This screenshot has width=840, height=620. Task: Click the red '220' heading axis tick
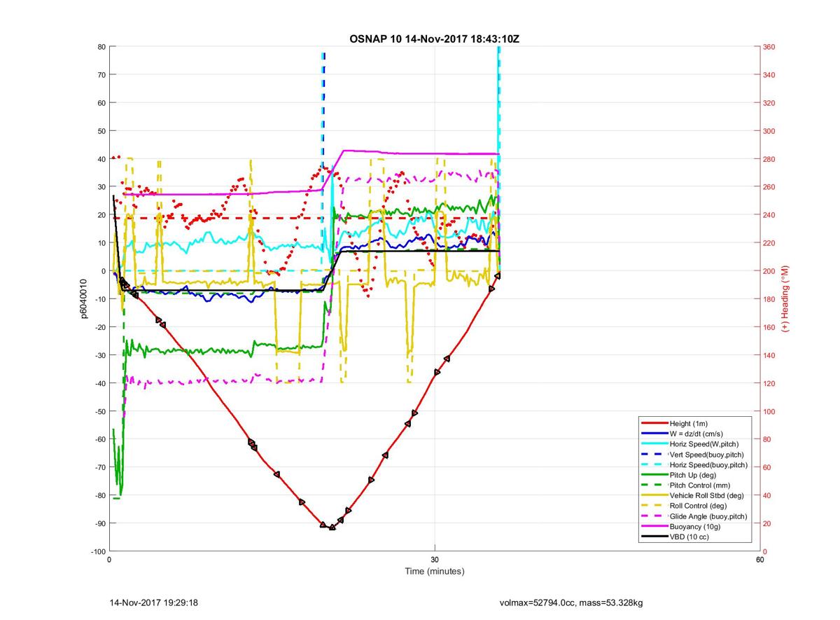pos(770,243)
